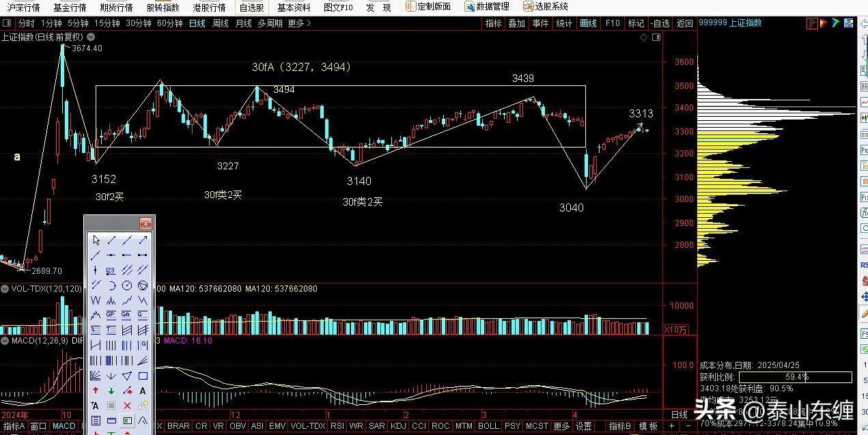This screenshot has height=435, width=868.
Task: Open the 指标A indicator selector
Action: (x=14, y=426)
